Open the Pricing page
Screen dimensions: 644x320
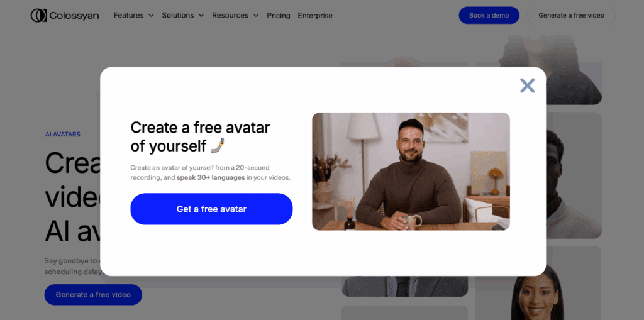click(x=279, y=16)
